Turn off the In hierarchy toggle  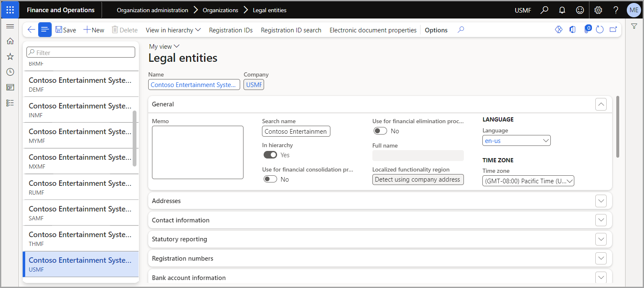(270, 155)
